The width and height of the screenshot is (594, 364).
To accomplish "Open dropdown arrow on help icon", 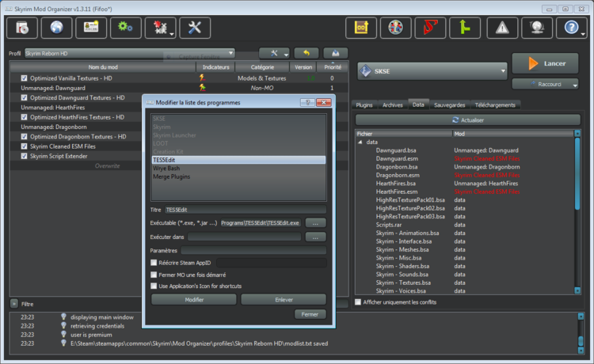I will [583, 35].
